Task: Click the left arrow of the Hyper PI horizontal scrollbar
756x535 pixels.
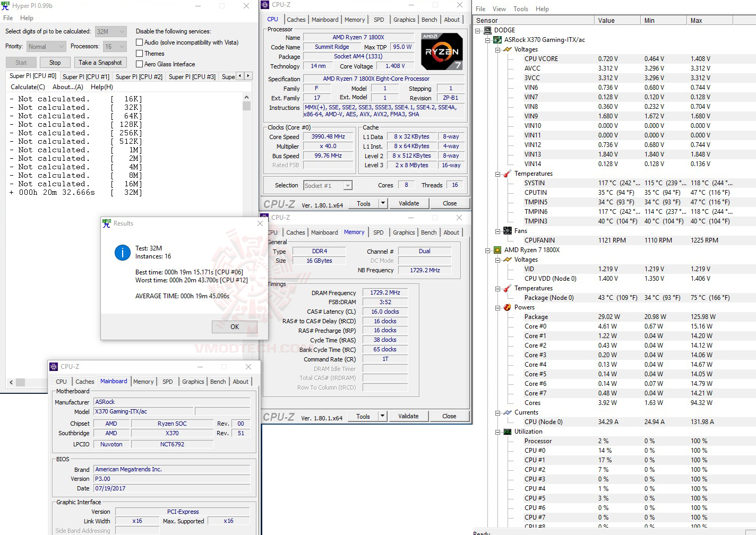Action: pos(11,382)
